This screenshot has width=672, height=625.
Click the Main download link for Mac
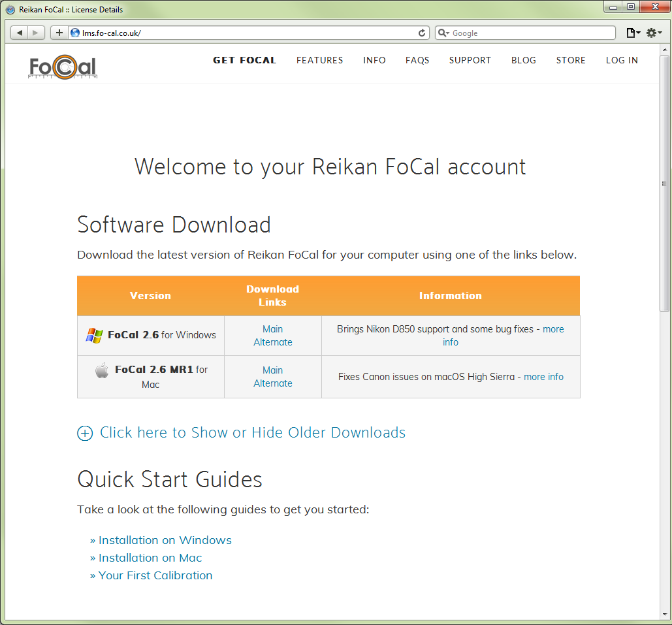[272, 370]
